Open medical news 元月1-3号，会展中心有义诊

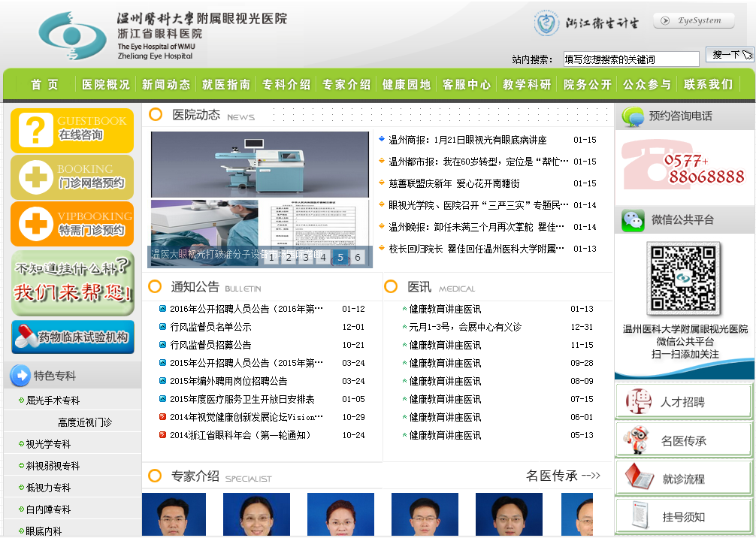tap(465, 328)
